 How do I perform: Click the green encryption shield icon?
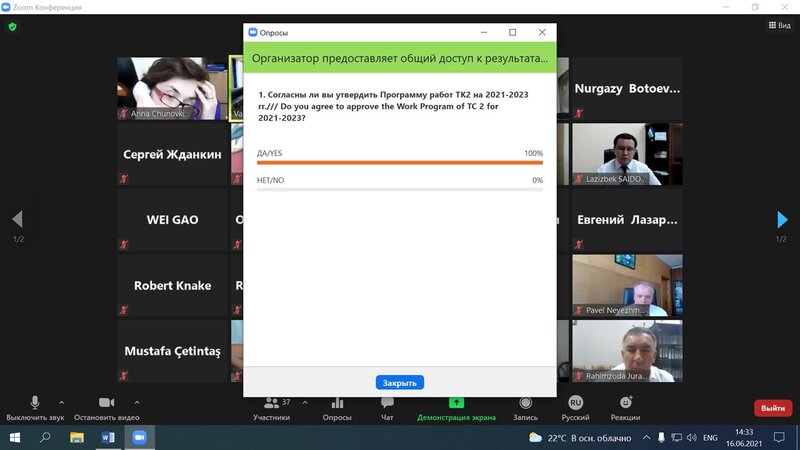click(12, 27)
